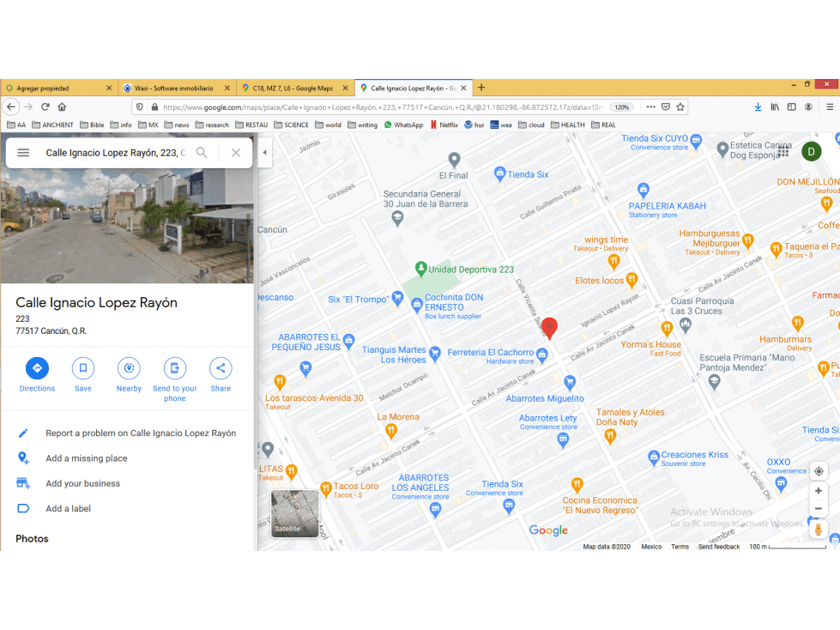Open the Google Maps hamburger menu
The image size is (840, 630).
pyautogui.click(x=23, y=153)
